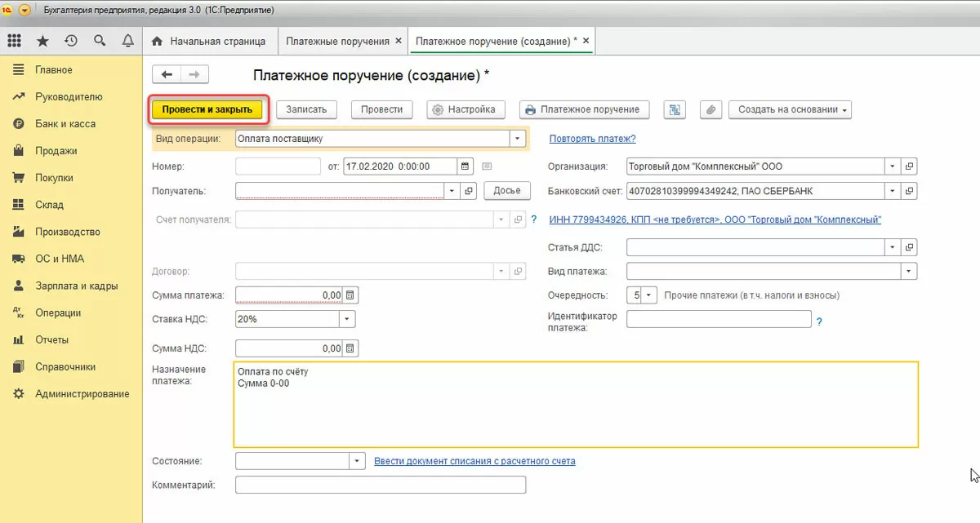This screenshot has width=980, height=523.
Task: Click into Комментарий input field
Action: [381, 485]
